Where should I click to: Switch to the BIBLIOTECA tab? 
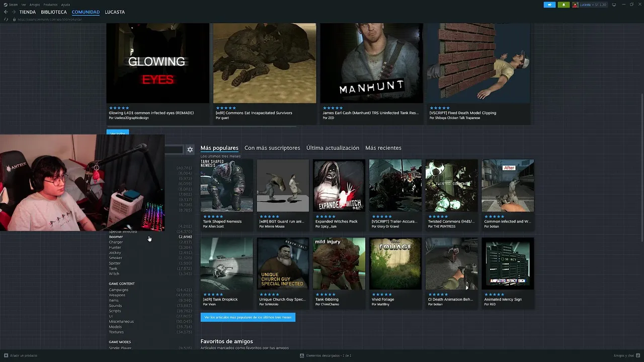pos(54,12)
